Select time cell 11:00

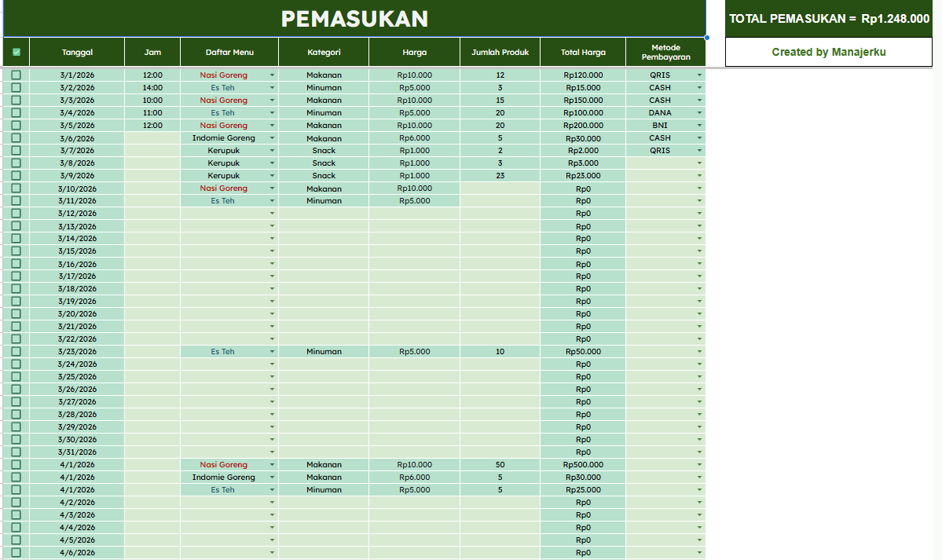coord(152,113)
